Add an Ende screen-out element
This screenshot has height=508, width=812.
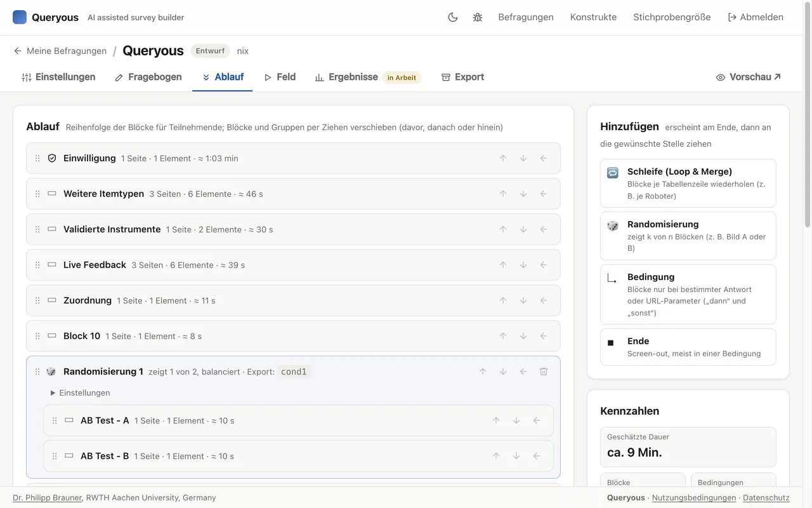click(x=688, y=347)
